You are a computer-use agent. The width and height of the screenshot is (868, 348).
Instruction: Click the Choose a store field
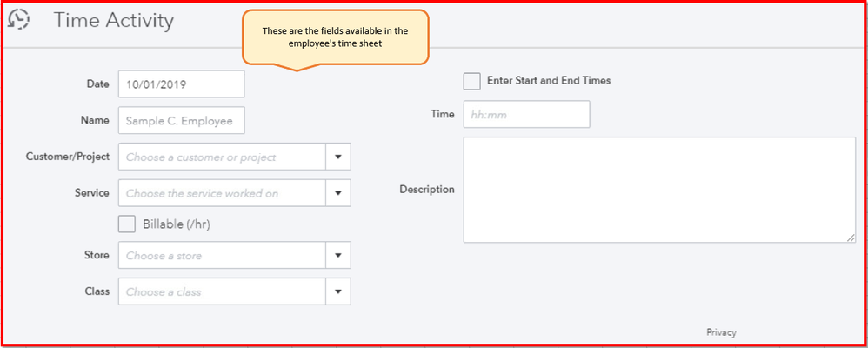pyautogui.click(x=222, y=256)
